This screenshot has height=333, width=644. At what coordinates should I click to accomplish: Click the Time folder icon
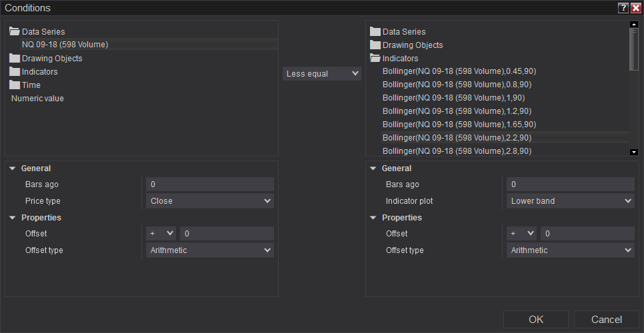pyautogui.click(x=15, y=85)
